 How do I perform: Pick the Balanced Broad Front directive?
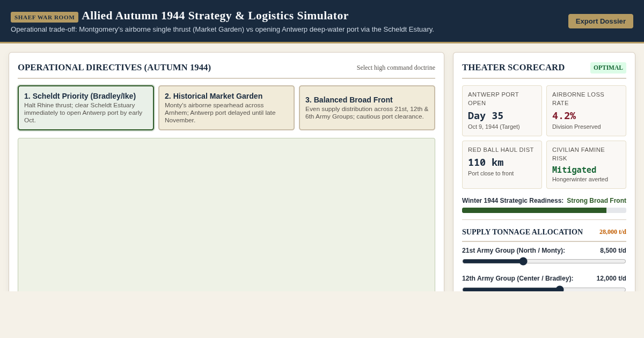tap(367, 108)
